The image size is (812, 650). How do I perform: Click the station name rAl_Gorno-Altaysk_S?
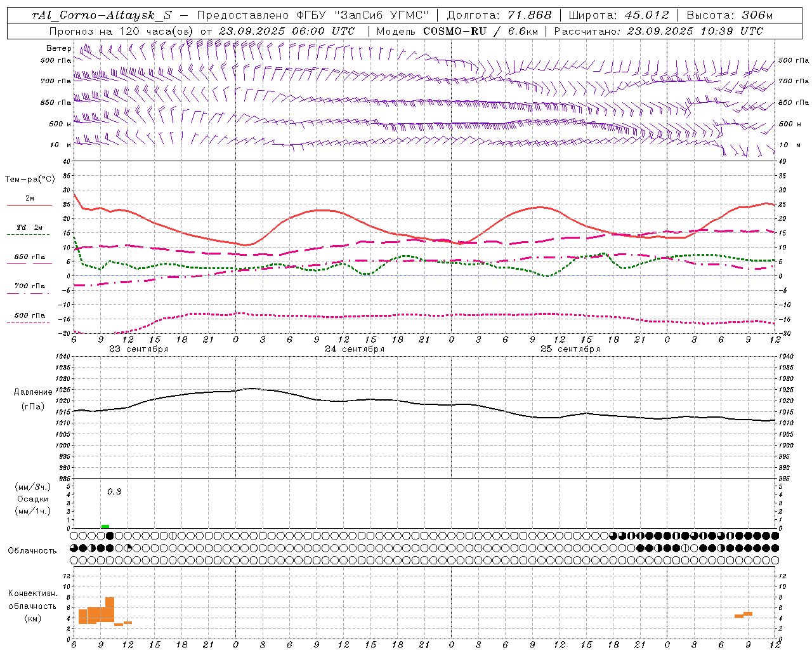[101, 15]
